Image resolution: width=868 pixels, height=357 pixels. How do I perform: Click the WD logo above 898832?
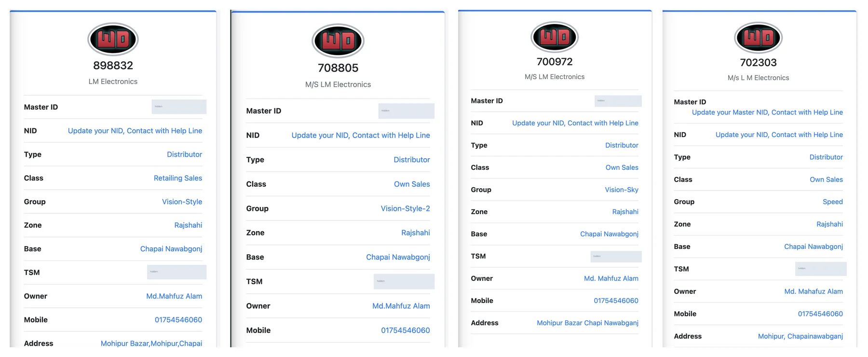pyautogui.click(x=113, y=39)
